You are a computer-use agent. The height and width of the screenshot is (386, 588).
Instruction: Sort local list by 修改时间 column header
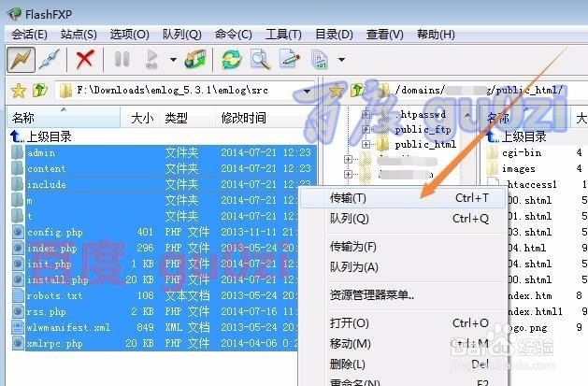coord(266,118)
